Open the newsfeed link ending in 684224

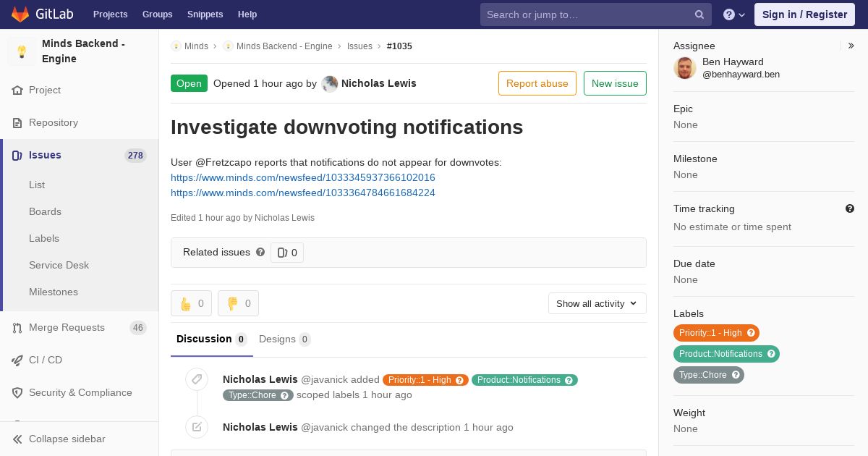click(303, 193)
